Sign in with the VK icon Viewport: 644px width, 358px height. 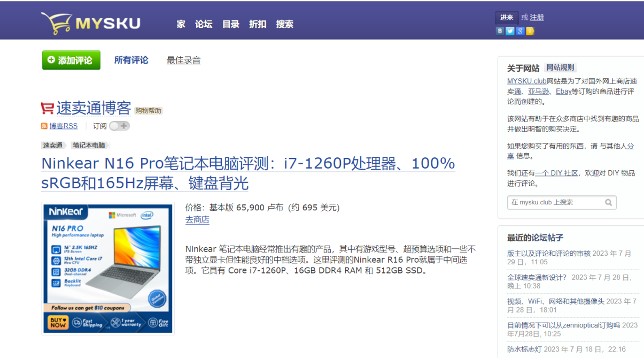[500, 31]
